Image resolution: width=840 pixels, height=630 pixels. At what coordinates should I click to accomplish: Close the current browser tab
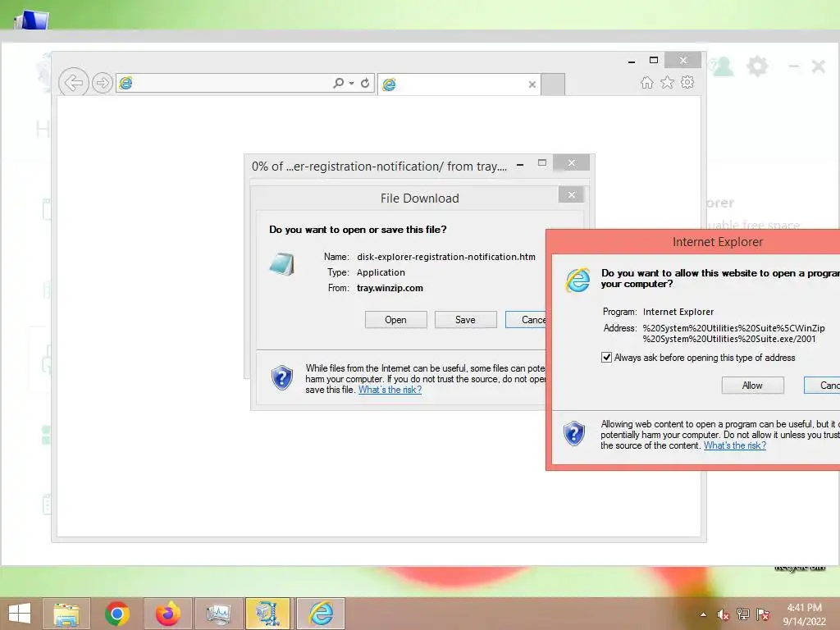click(532, 84)
